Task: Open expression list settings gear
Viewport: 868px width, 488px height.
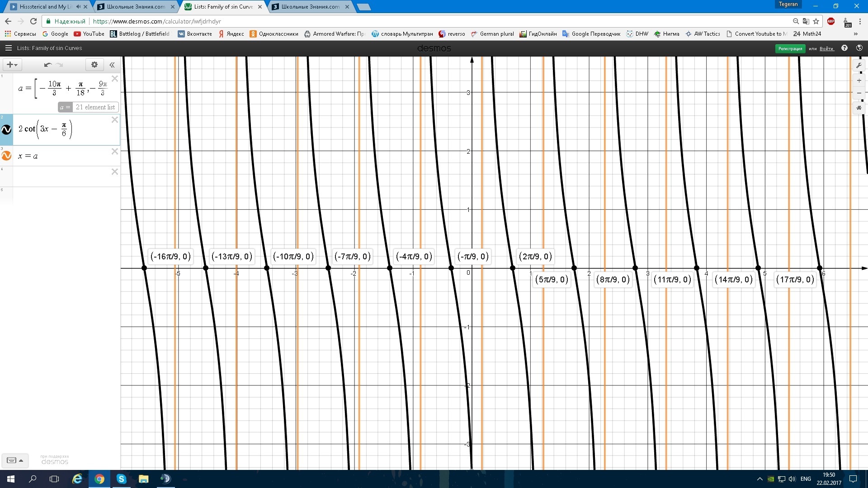Action: coord(94,65)
